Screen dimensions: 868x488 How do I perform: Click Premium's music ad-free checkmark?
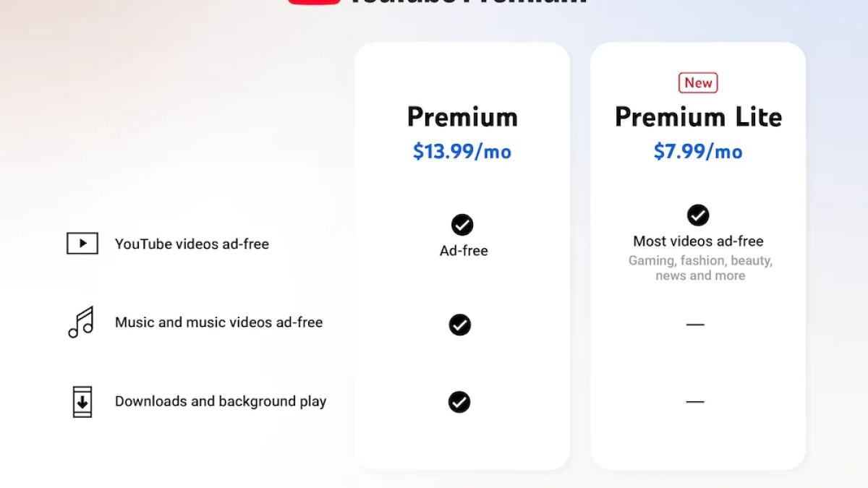coord(460,325)
